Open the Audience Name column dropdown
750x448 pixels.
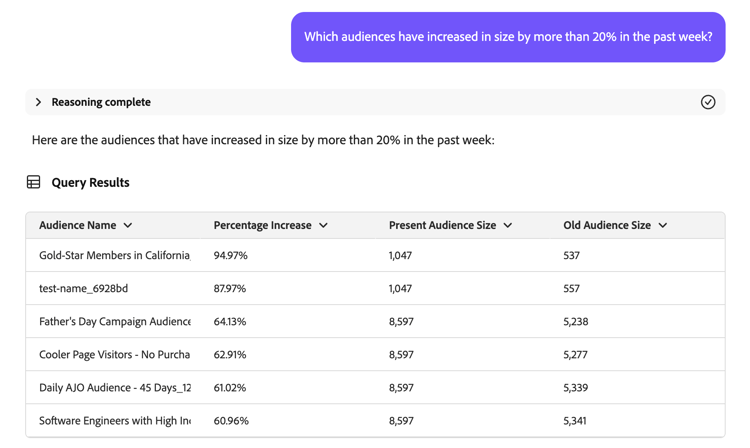pos(128,226)
